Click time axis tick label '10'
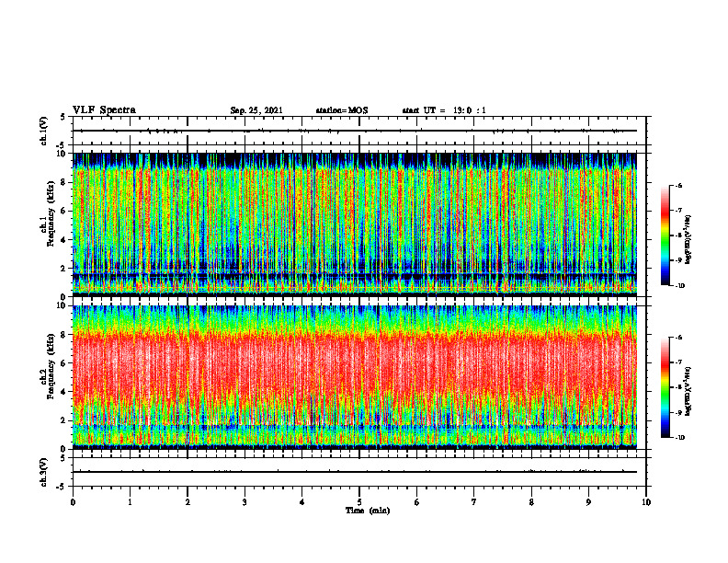 (x=646, y=502)
